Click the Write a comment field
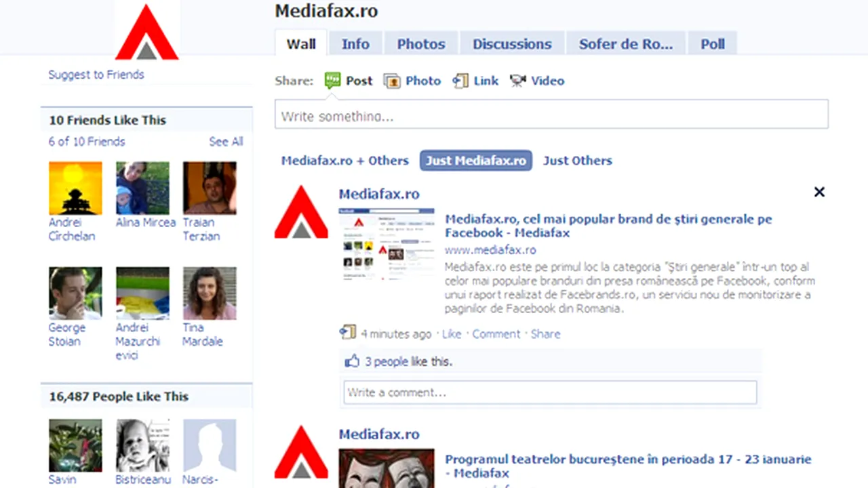The width and height of the screenshot is (868, 488). (x=550, y=392)
